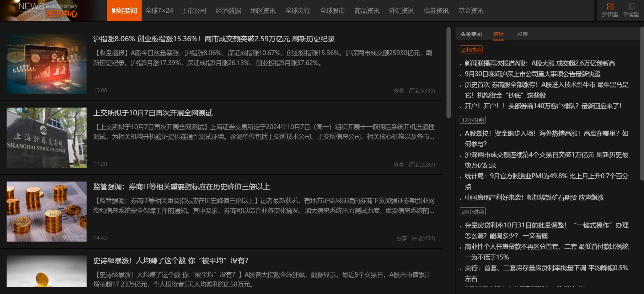Viewport: 644px width, 294px height.
Task: Select the 财经要闻 tab
Action: click(x=124, y=11)
